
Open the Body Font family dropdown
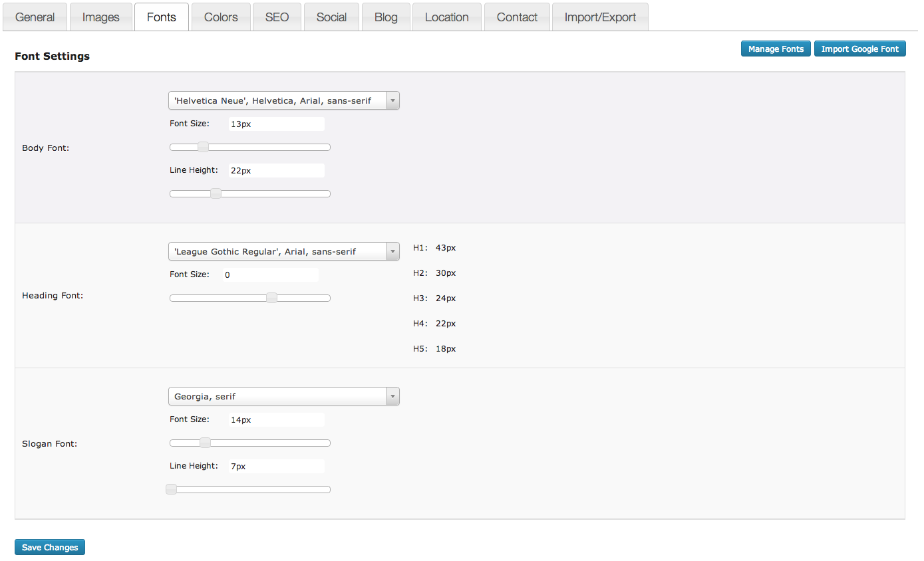[283, 101]
